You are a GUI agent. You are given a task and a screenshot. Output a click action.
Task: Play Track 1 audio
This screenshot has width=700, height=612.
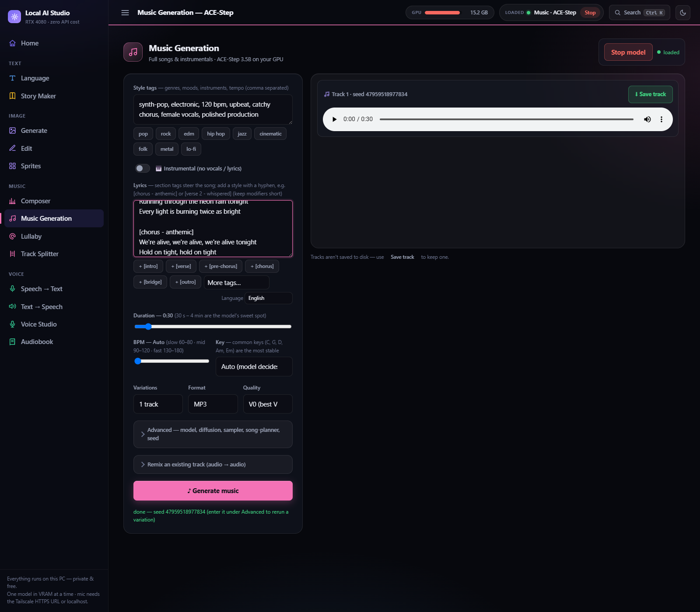click(x=334, y=119)
